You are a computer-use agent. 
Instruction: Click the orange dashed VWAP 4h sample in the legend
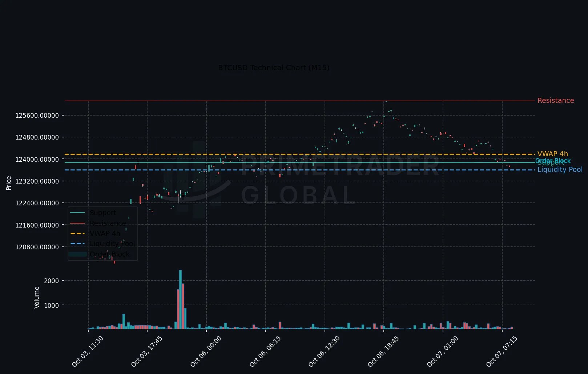pos(77,234)
